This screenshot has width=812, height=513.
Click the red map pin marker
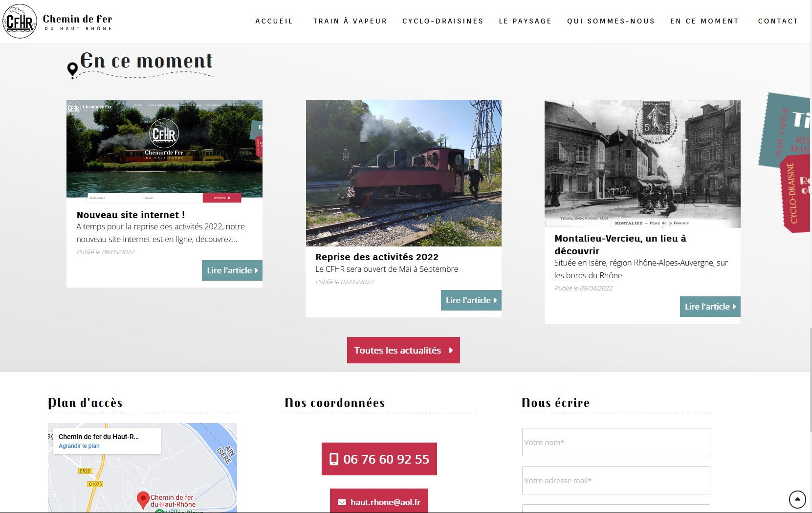coord(143,499)
